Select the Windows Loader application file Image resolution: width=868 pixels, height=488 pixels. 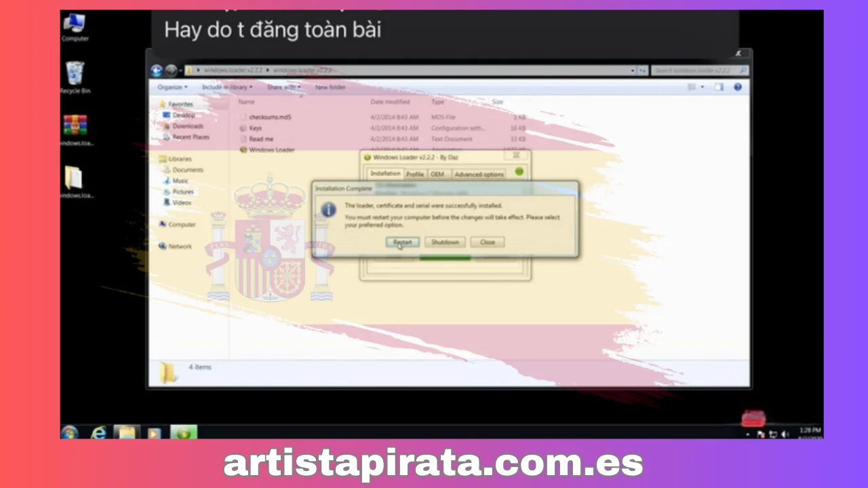point(267,150)
